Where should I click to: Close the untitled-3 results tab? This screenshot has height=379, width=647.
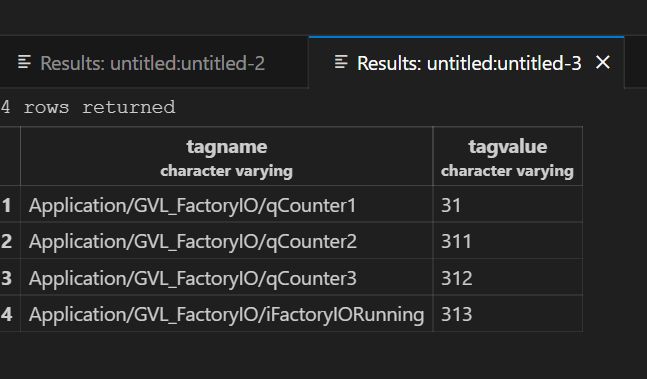click(603, 63)
